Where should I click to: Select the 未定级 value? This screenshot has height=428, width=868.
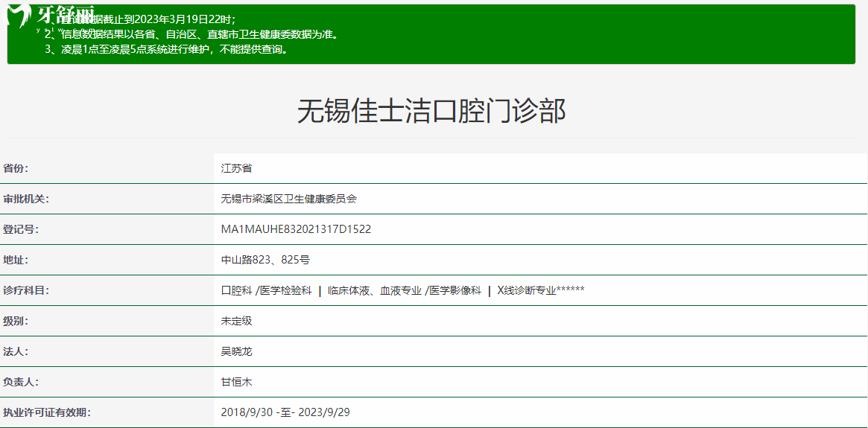[x=236, y=321]
